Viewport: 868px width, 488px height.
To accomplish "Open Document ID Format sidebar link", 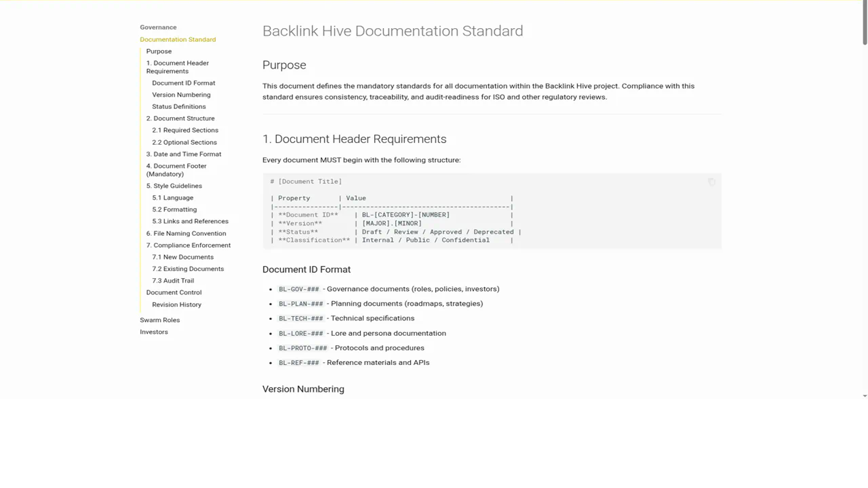I will click(x=183, y=83).
